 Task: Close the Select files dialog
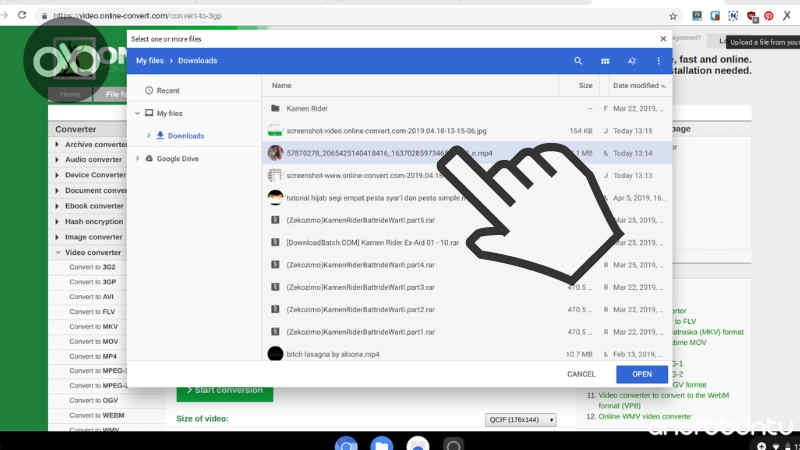pyautogui.click(x=663, y=39)
